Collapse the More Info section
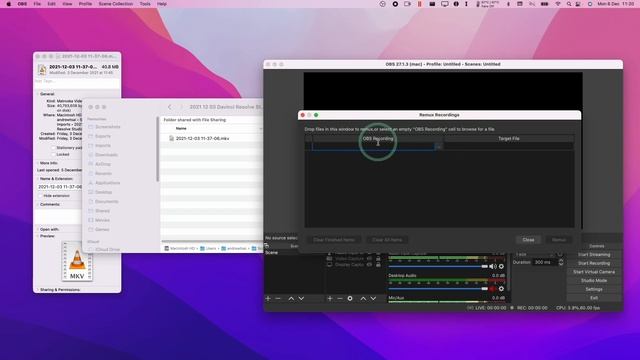 coord(38,163)
